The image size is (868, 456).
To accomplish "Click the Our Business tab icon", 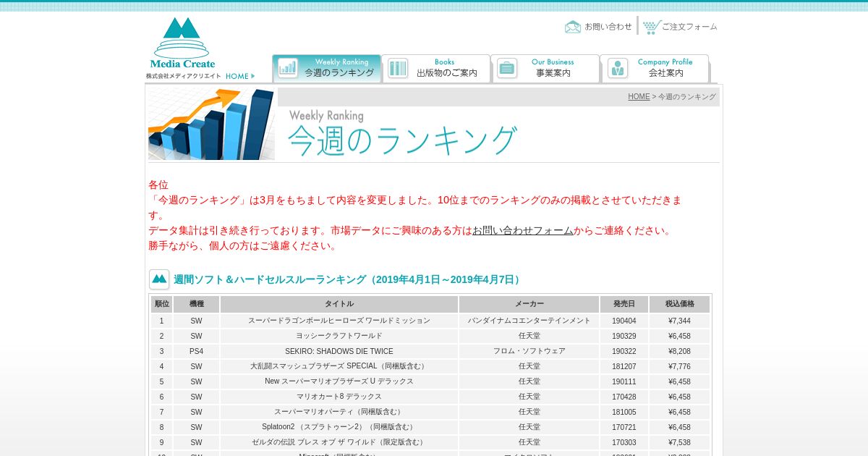I will [507, 68].
